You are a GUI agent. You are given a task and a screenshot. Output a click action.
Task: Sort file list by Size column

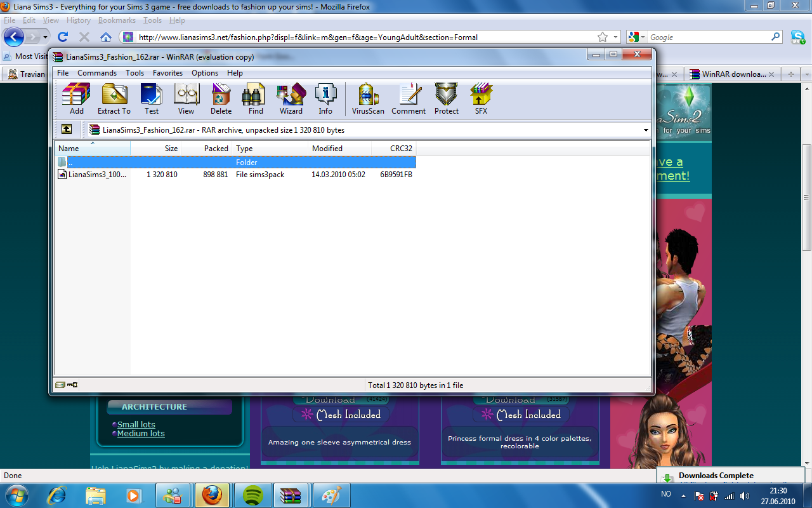(x=156, y=148)
